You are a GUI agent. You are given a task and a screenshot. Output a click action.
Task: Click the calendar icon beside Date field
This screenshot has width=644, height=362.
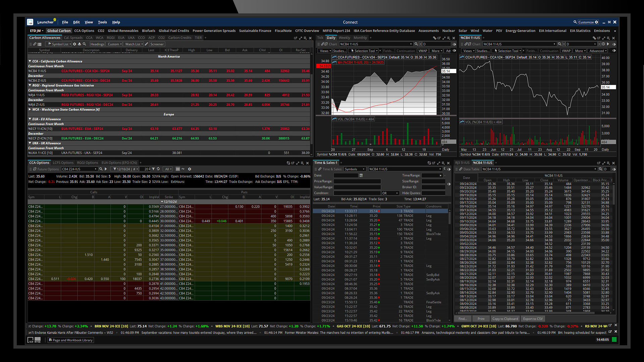click(361, 175)
